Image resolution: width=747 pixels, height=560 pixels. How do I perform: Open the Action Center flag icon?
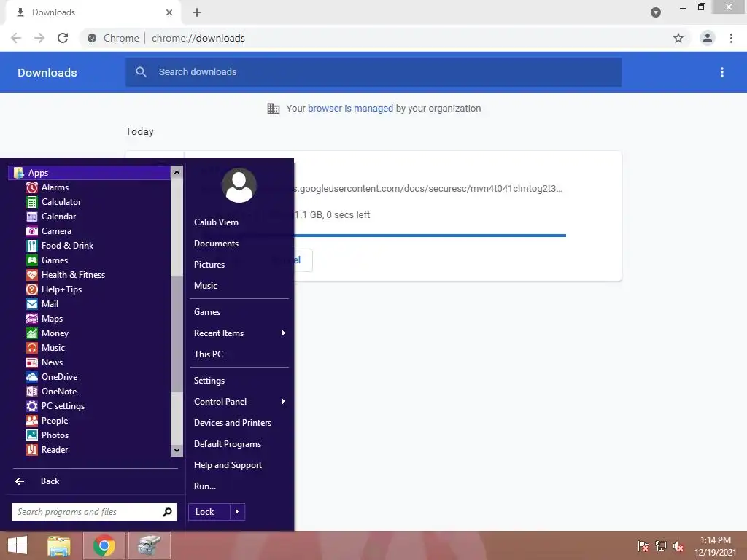click(643, 545)
